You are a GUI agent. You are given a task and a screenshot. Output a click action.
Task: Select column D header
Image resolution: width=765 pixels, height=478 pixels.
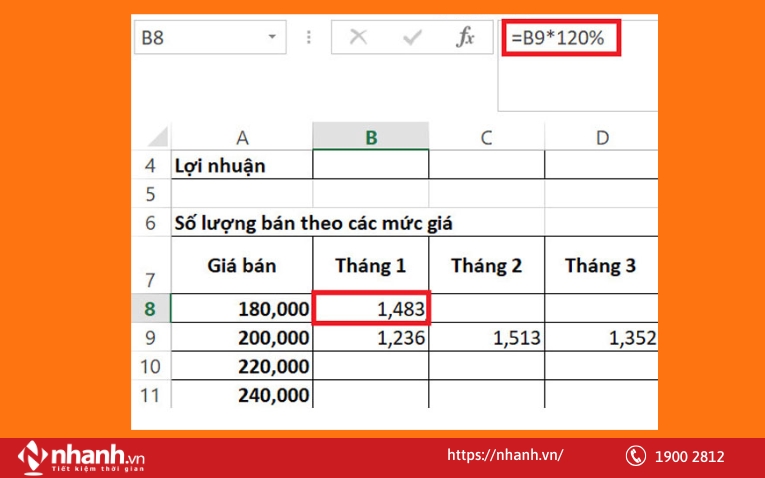[x=602, y=138]
